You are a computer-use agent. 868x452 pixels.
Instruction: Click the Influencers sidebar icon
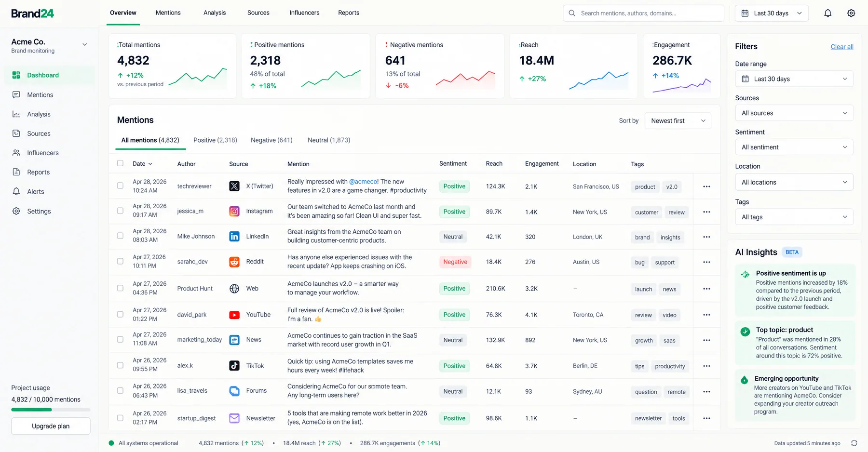click(x=16, y=153)
